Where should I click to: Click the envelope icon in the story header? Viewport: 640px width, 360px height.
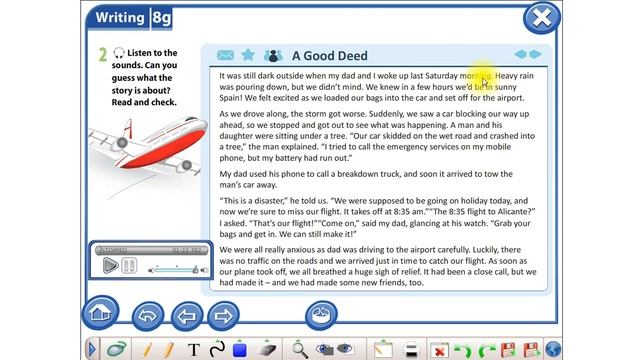pos(225,55)
